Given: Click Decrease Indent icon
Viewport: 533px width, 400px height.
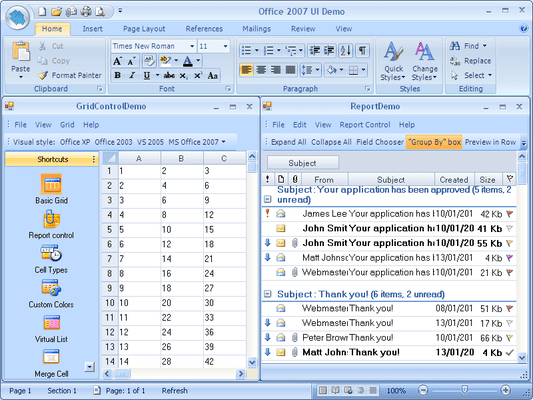Looking at the screenshot, I should (x=314, y=51).
